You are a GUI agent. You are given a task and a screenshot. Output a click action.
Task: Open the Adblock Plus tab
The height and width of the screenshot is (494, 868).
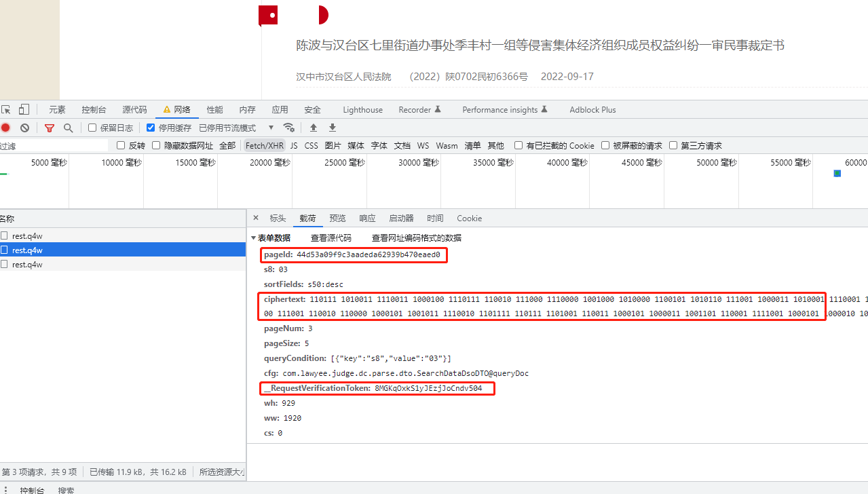tap(592, 109)
